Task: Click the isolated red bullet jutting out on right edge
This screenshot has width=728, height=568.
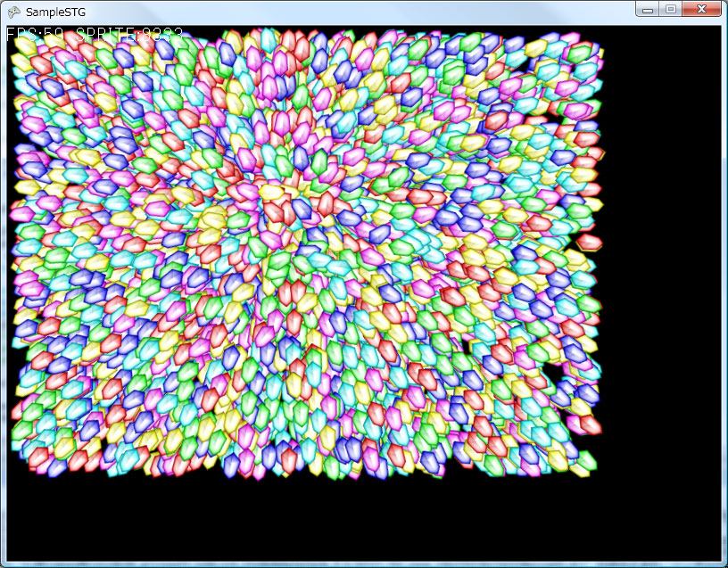Action: (x=589, y=242)
